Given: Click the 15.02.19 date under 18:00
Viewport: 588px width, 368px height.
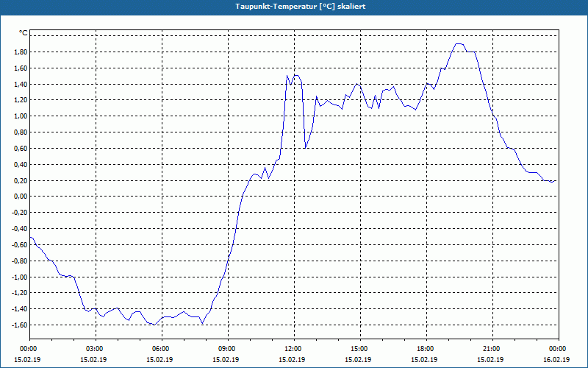Looking at the screenshot, I should 424,359.
